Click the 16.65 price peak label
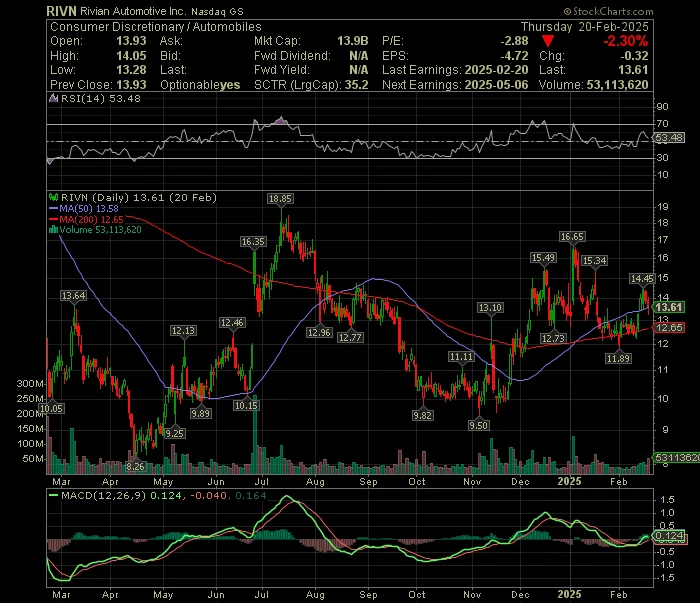 (x=572, y=237)
